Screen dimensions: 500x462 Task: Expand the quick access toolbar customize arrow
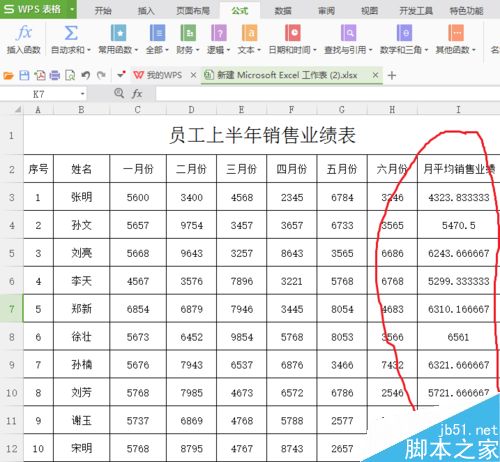121,75
